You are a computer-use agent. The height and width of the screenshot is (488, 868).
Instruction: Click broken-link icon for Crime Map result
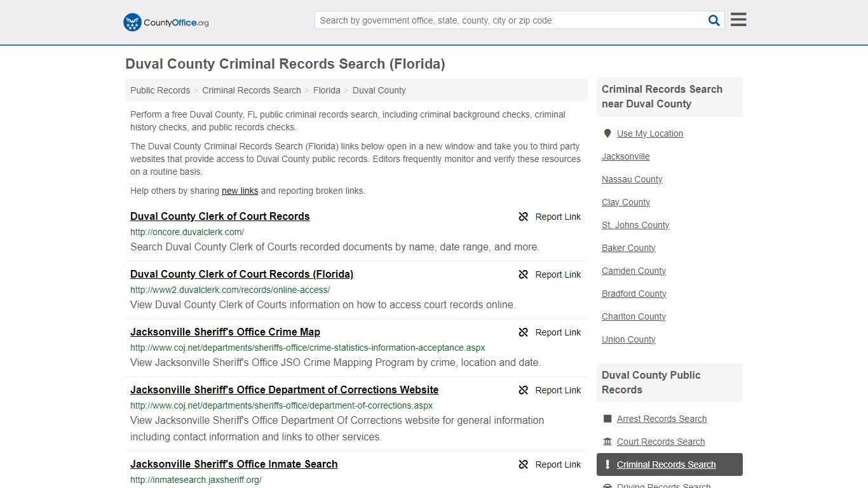[524, 332]
